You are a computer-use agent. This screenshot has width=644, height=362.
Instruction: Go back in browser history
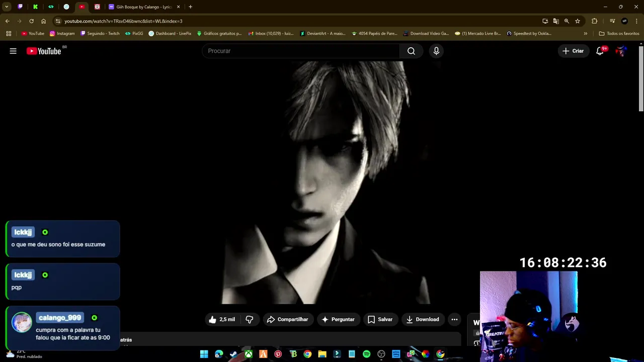[x=7, y=21]
